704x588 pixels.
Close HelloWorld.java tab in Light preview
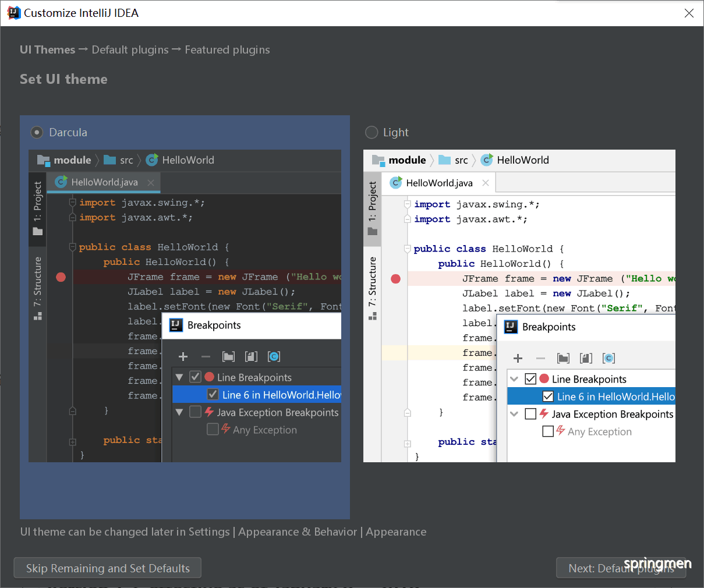click(x=486, y=183)
